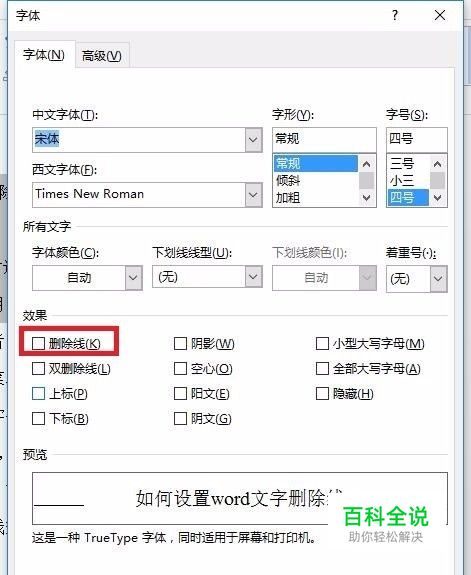Click up arrow in 字号 size list

[437, 164]
